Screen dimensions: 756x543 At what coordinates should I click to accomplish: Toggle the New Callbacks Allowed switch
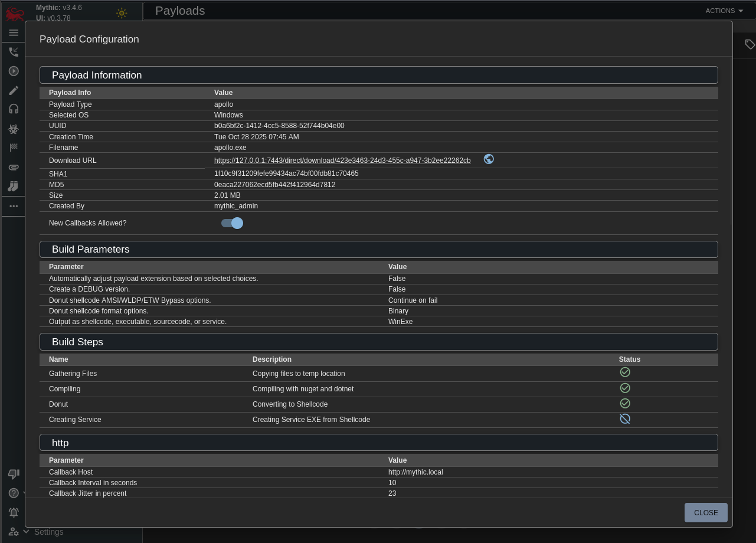[x=232, y=223]
